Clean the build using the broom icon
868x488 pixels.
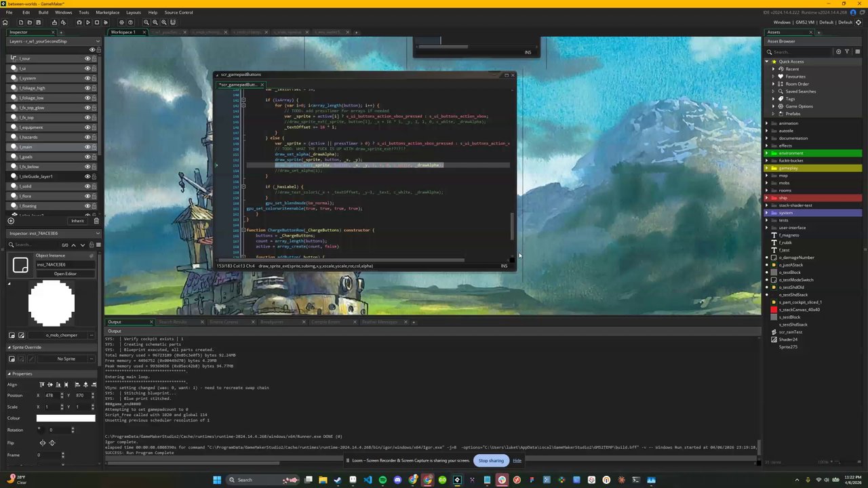(106, 22)
